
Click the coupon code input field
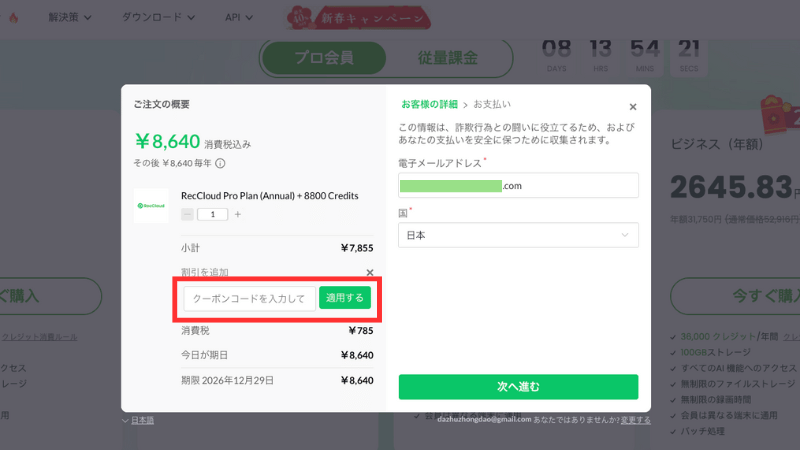point(249,298)
